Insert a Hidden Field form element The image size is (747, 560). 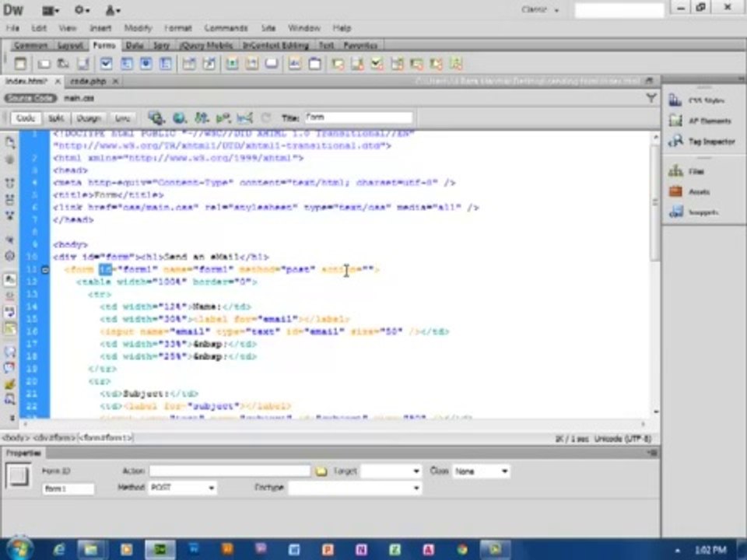[x=63, y=63]
